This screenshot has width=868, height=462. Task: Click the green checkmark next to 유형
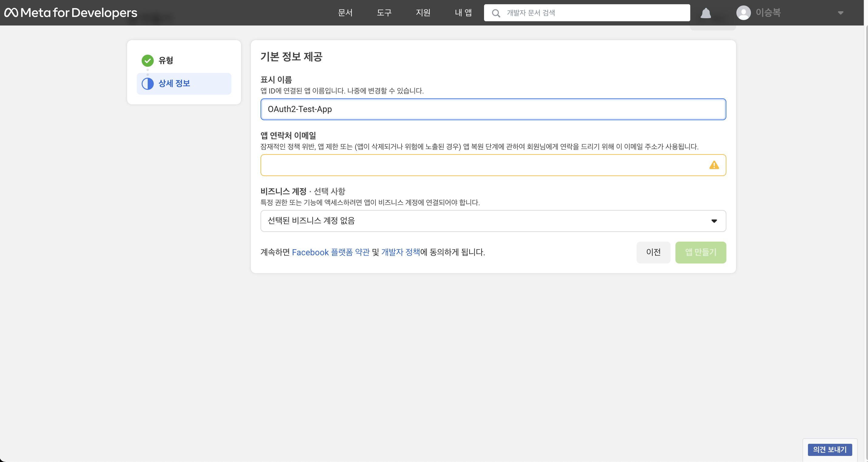(x=148, y=60)
